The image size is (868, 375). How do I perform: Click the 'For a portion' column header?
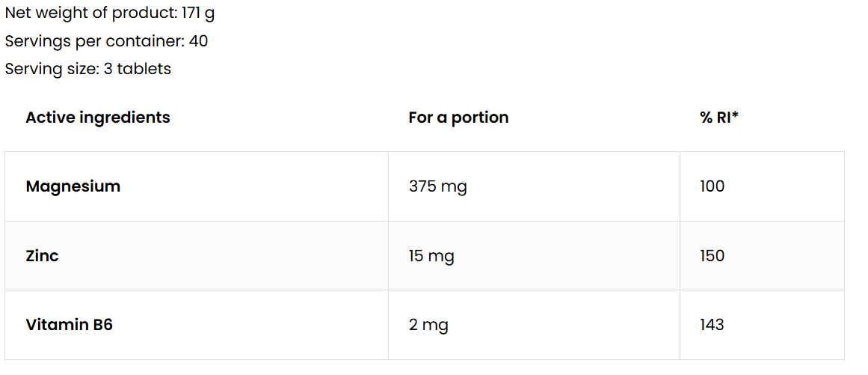coord(458,118)
